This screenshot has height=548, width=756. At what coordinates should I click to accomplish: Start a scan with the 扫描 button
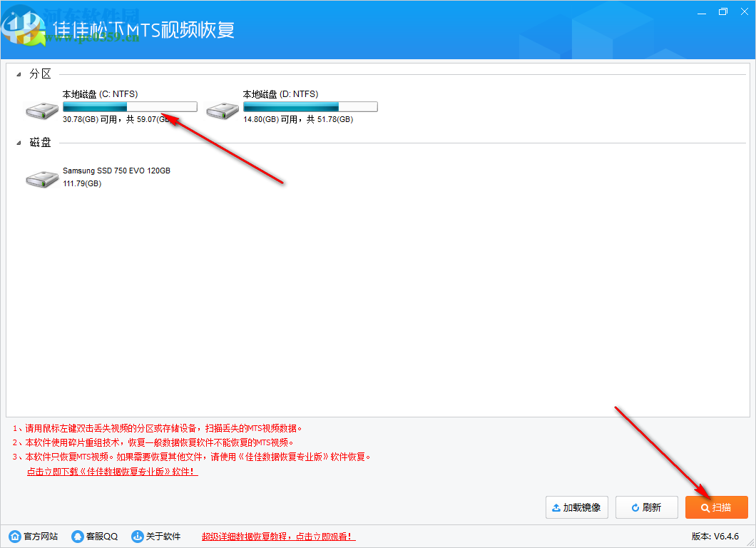coord(716,507)
